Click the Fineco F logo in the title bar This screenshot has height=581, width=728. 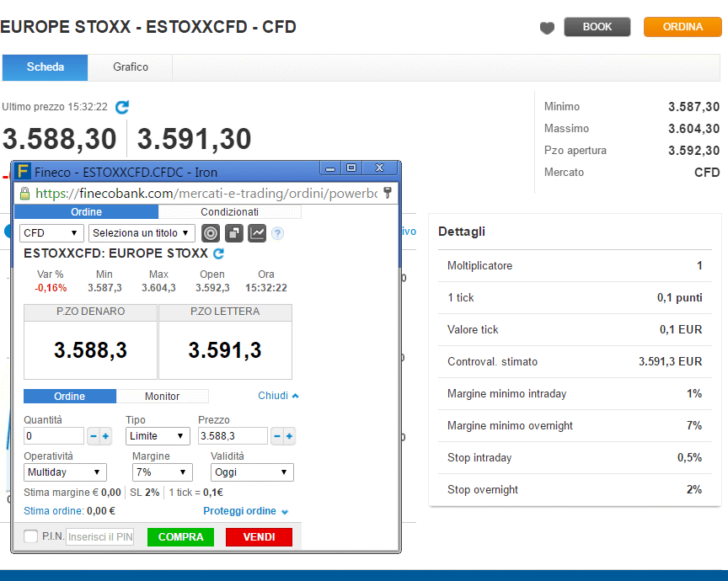[23, 171]
